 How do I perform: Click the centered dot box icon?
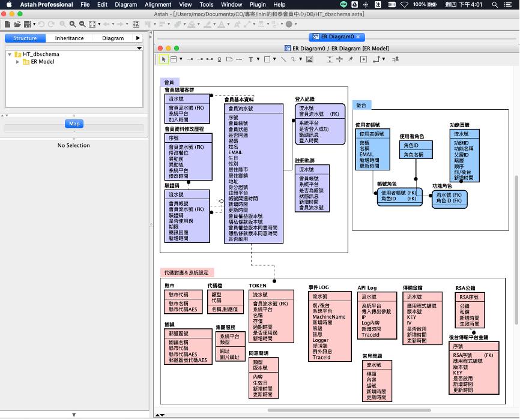point(363,59)
